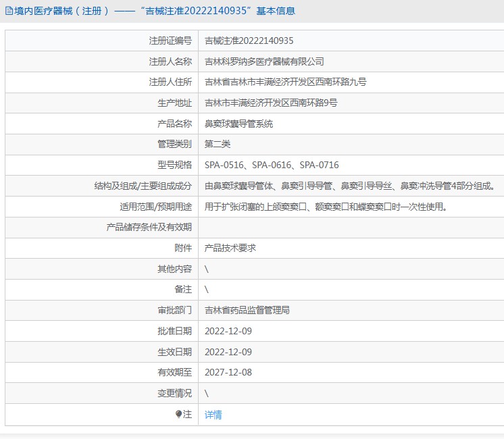Select the management class value 第二类
Screen dimensions: 504x439
(x=218, y=144)
